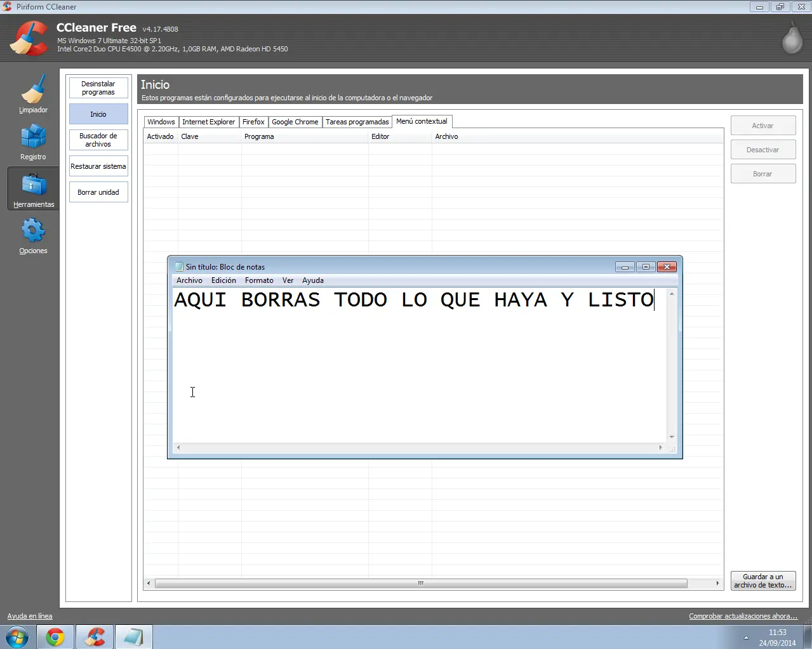Click the Borrar entry button
Image resolution: width=812 pixels, height=649 pixels.
click(763, 174)
